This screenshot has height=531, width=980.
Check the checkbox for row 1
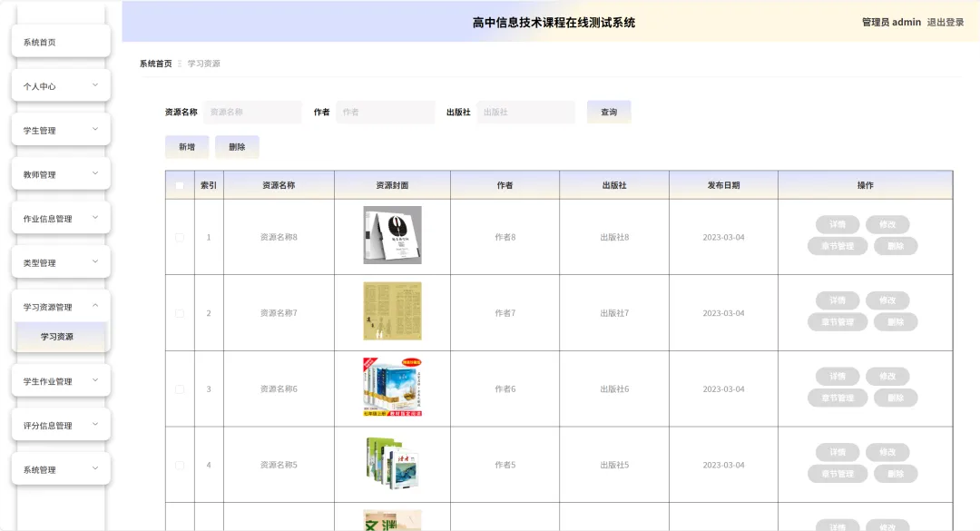(x=180, y=237)
